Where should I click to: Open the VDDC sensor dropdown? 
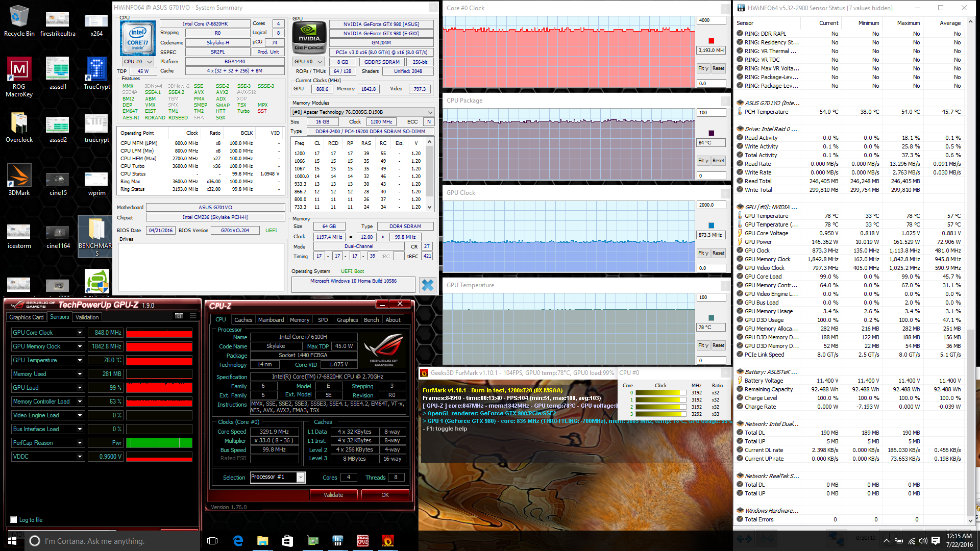point(80,457)
